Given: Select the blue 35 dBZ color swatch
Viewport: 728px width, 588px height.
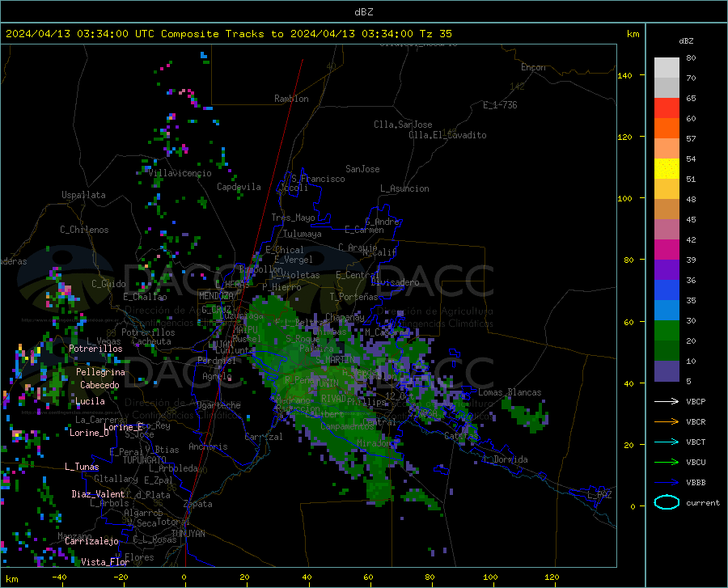Looking at the screenshot, I should 667,290.
